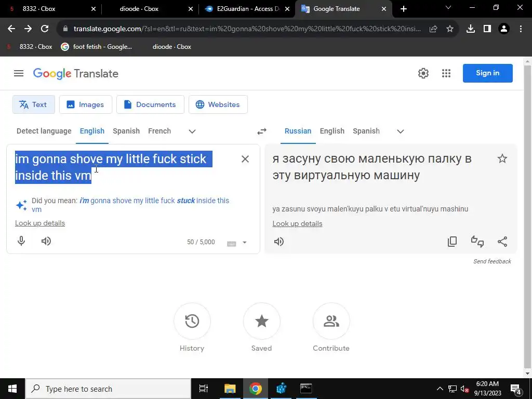Toggle the on-screen keyboard input tool
Screen dimensions: 532x399
pos(231,243)
